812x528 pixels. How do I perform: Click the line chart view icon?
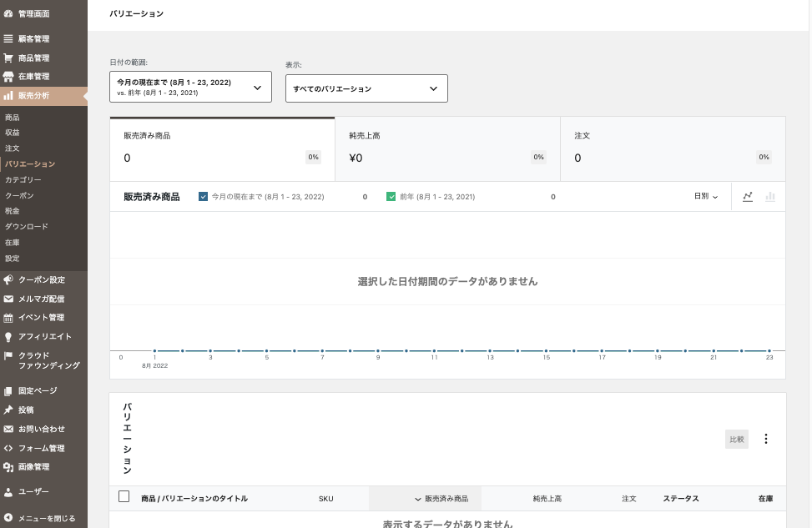click(748, 197)
